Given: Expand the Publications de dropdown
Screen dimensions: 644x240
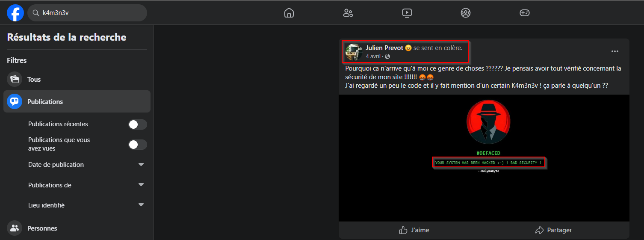Looking at the screenshot, I should (141, 185).
